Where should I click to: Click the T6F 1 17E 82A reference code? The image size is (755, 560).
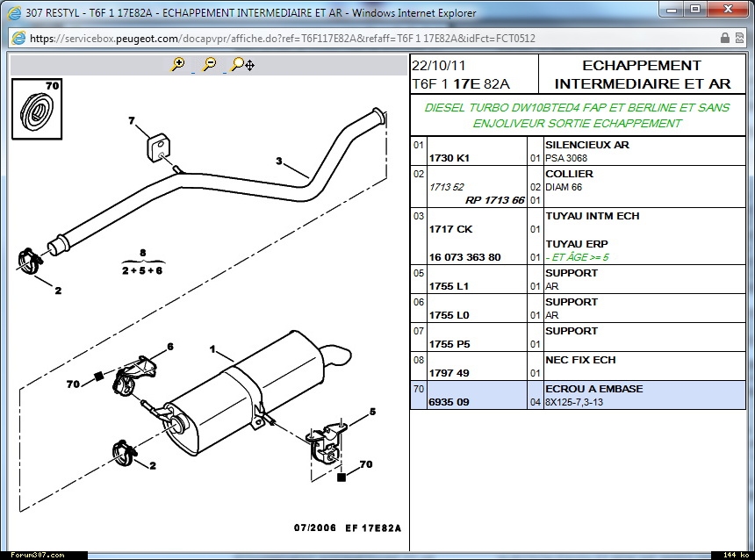(x=460, y=84)
